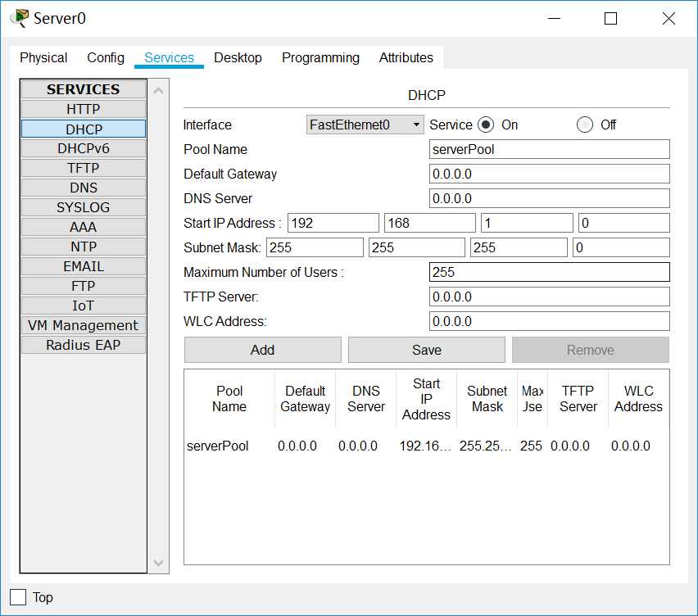Click the Add pool button
The height and width of the screenshot is (616, 698).
[263, 350]
